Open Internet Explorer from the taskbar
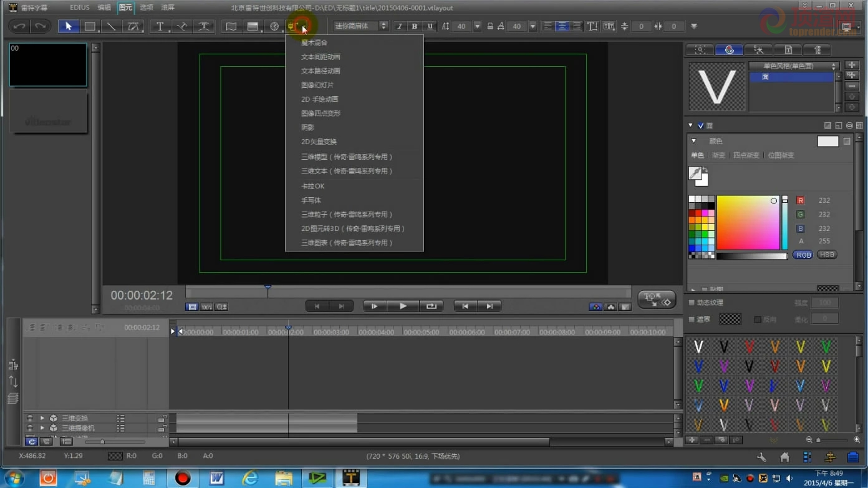The height and width of the screenshot is (488, 868). [x=250, y=478]
